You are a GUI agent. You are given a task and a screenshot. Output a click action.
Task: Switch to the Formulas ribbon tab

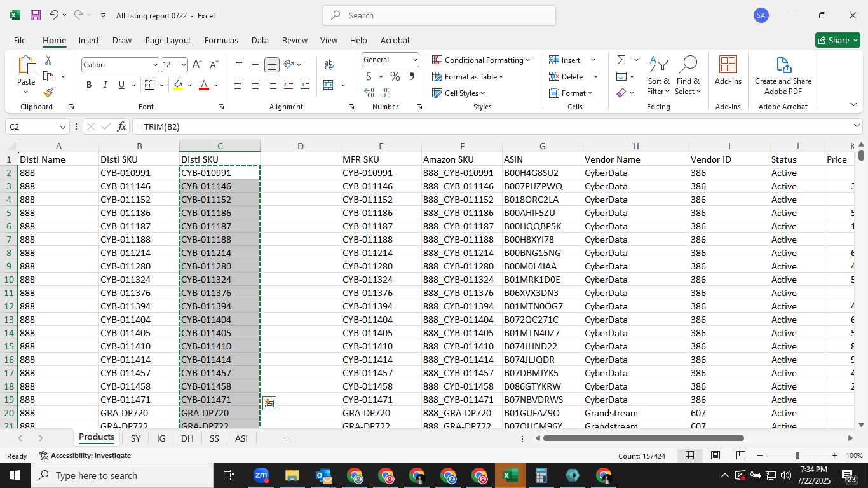click(x=221, y=40)
